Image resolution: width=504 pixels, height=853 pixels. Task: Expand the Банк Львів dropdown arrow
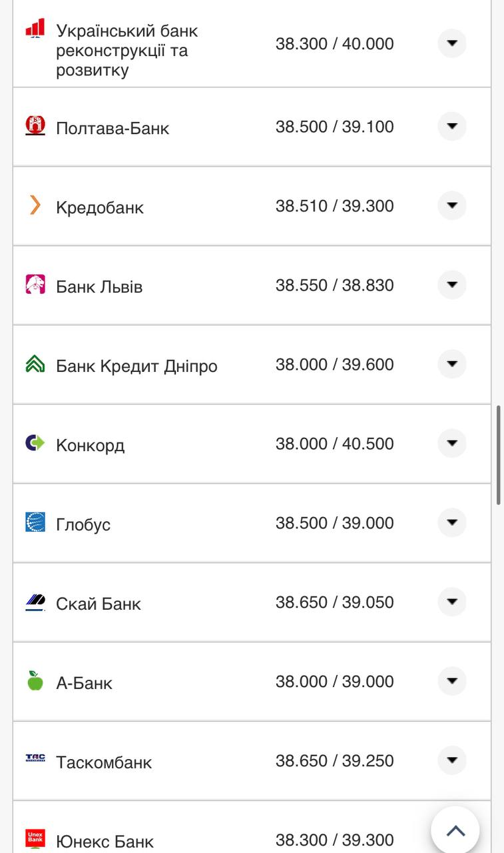click(x=452, y=285)
